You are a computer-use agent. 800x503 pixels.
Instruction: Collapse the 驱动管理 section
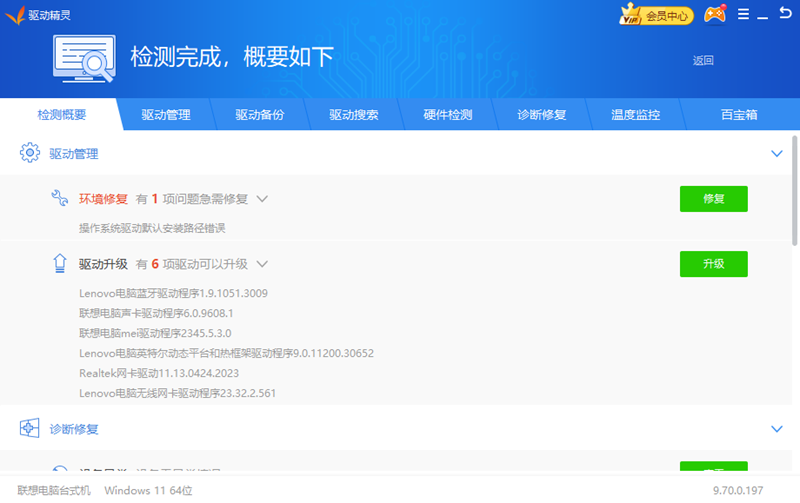click(776, 154)
